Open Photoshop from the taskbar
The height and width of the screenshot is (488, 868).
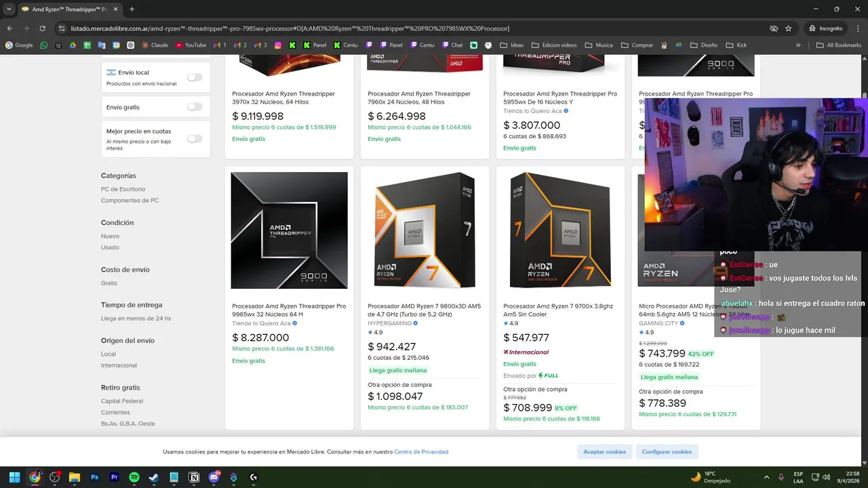pyautogui.click(x=95, y=477)
